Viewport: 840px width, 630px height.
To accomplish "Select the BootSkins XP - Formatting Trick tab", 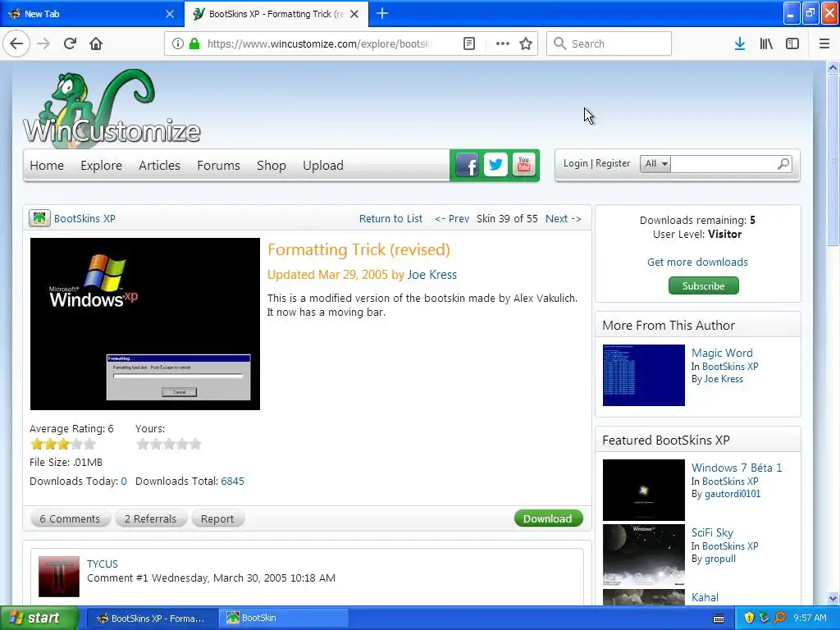I will click(x=276, y=14).
